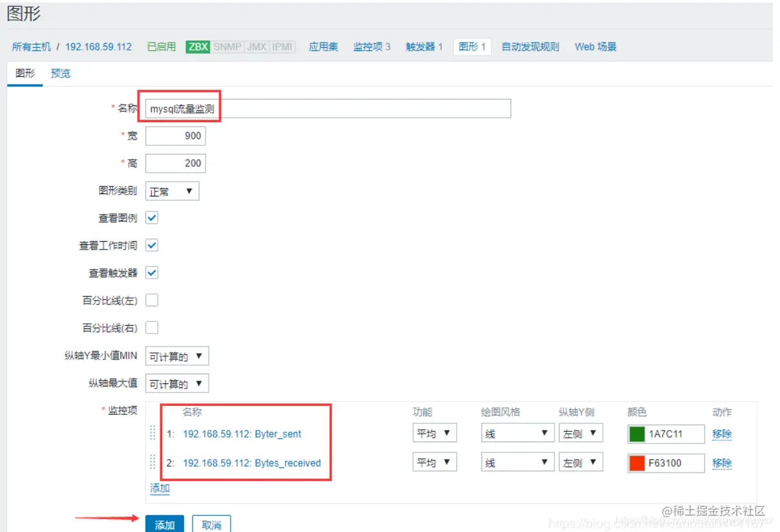This screenshot has height=532, width=780.
Task: Toggle the 查看图例 checkbox
Action: (x=152, y=218)
